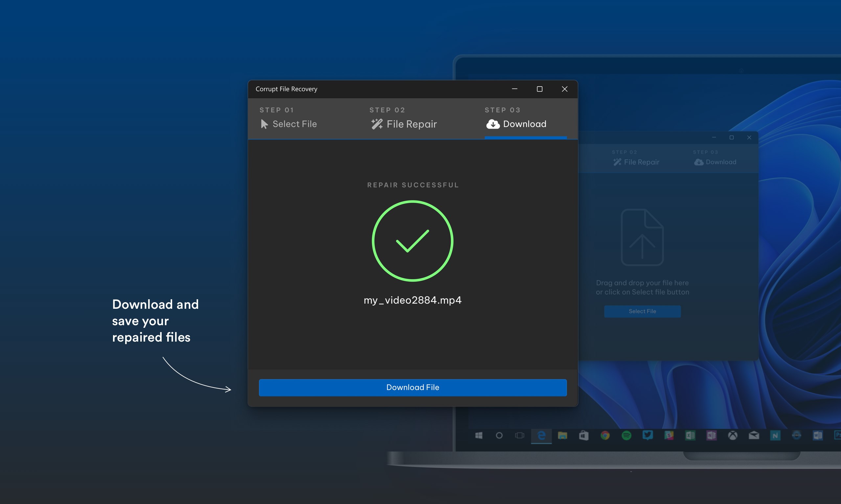This screenshot has height=504, width=841.
Task: Click the my_video2884.mp4 file name
Action: (x=412, y=300)
